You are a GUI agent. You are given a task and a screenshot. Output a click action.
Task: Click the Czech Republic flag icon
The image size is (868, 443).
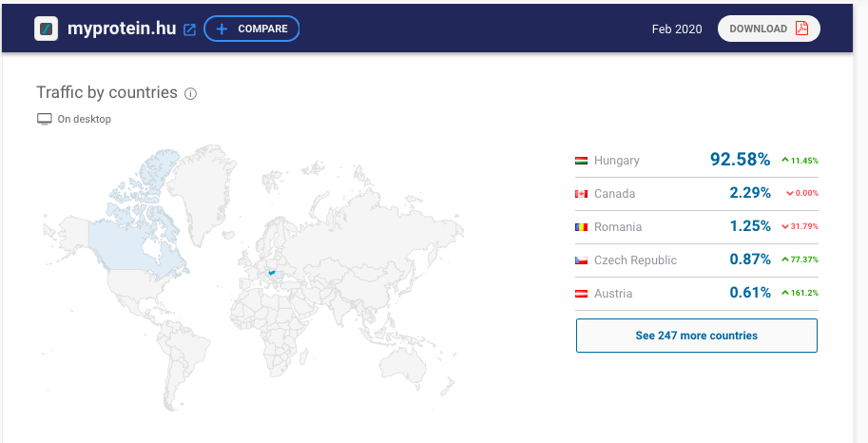click(x=581, y=260)
